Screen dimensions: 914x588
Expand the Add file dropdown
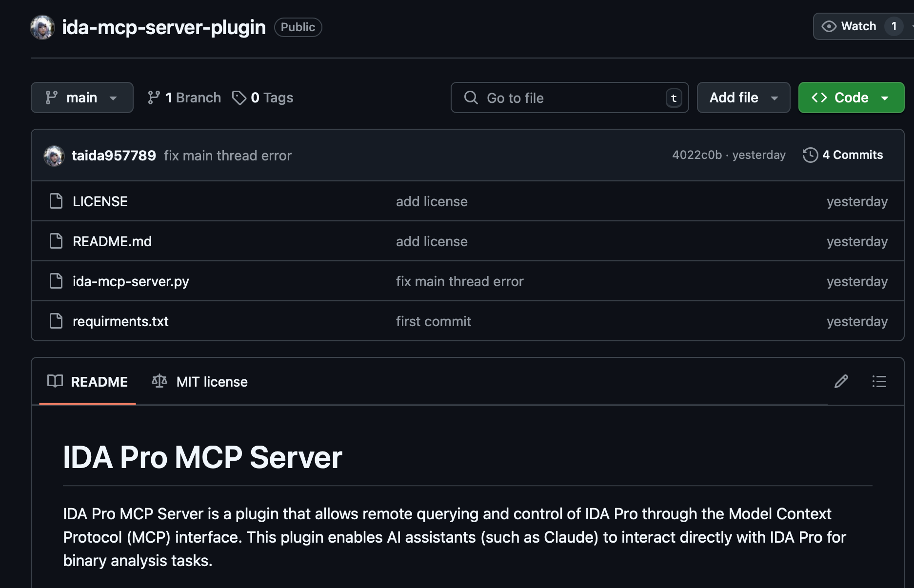click(743, 98)
